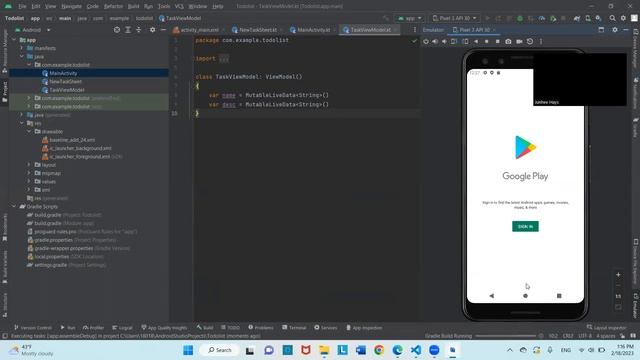Hide the Project tool window
The height and width of the screenshot is (360, 640).
tap(163, 30)
